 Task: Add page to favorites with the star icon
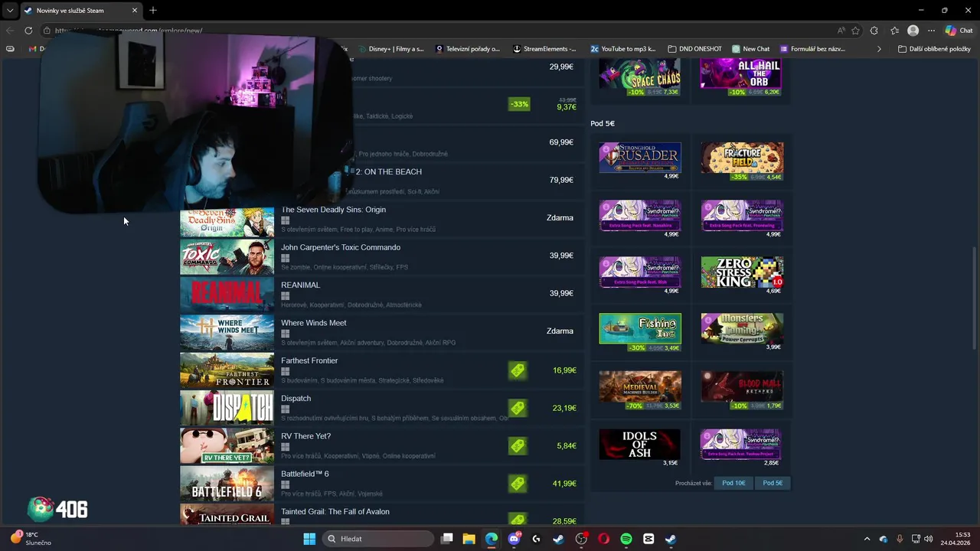(x=856, y=31)
